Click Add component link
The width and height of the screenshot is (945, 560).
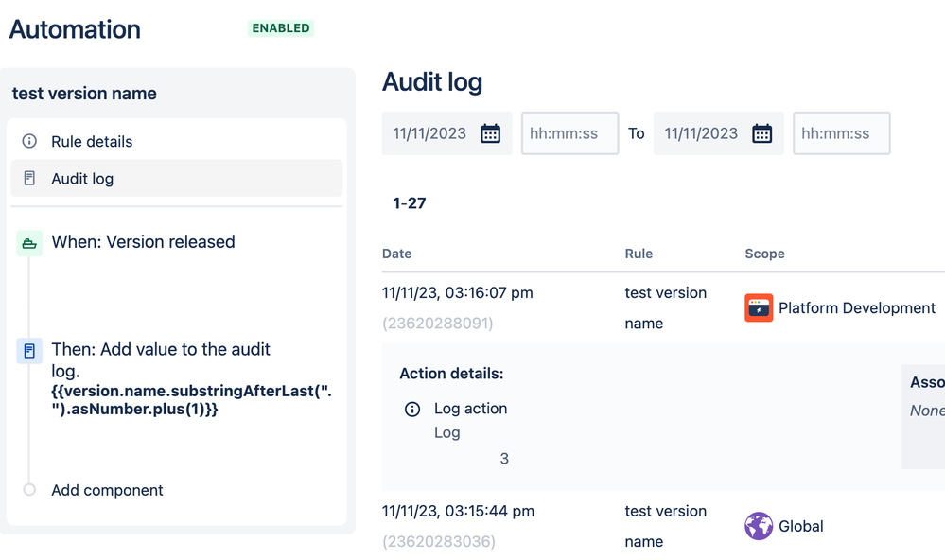click(x=107, y=490)
